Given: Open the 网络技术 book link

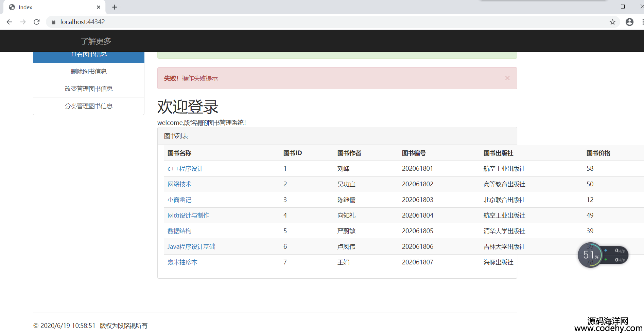Looking at the screenshot, I should point(179,184).
